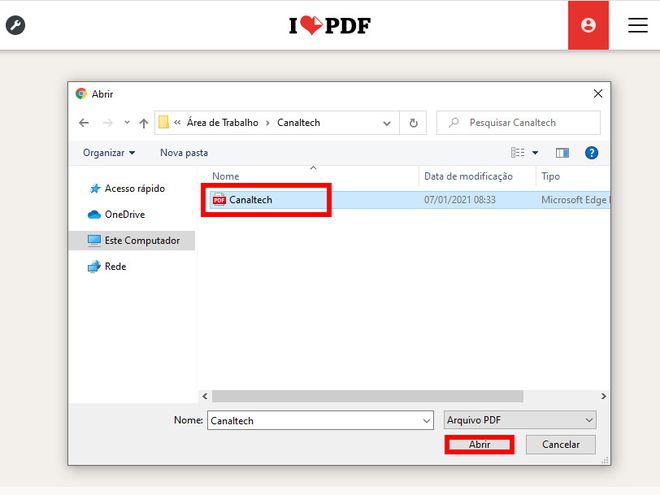Image resolution: width=660 pixels, height=495 pixels.
Task: Click the Abrir button
Action: point(479,444)
